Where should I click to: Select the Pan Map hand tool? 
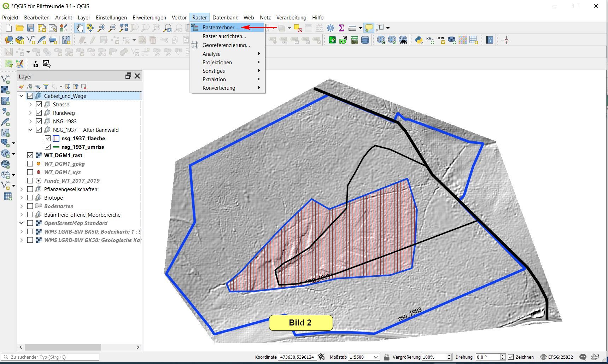click(x=80, y=28)
